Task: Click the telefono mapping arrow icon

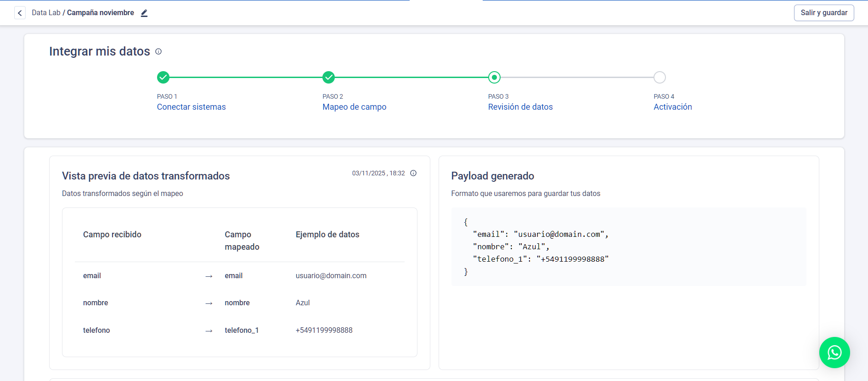Action: click(209, 331)
